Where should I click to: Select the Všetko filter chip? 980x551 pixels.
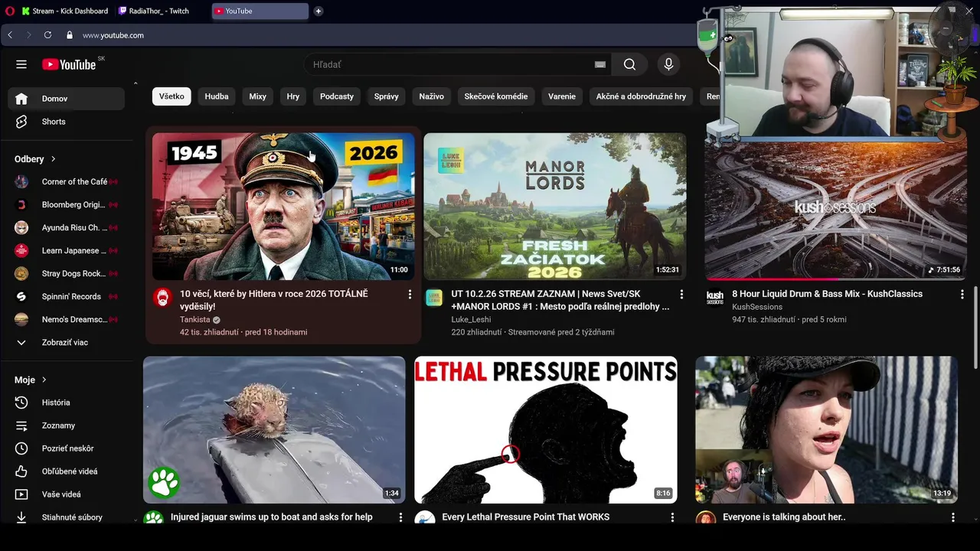pos(171,96)
